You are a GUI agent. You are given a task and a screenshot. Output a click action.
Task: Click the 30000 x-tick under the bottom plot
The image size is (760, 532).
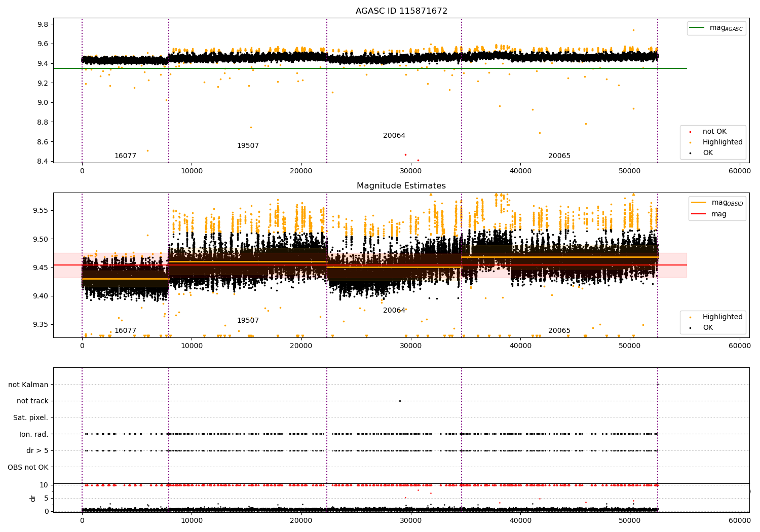tap(411, 520)
